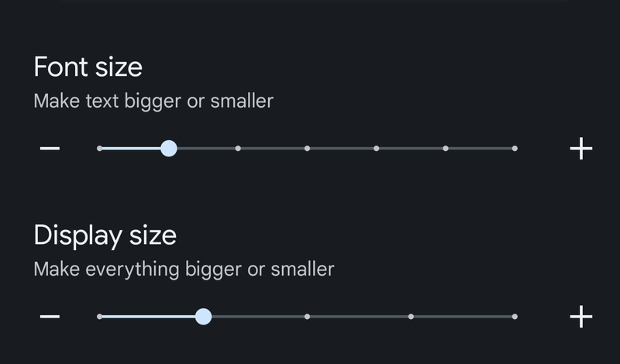Click the "Display size" heading
The image size is (620, 364).
[105, 235]
